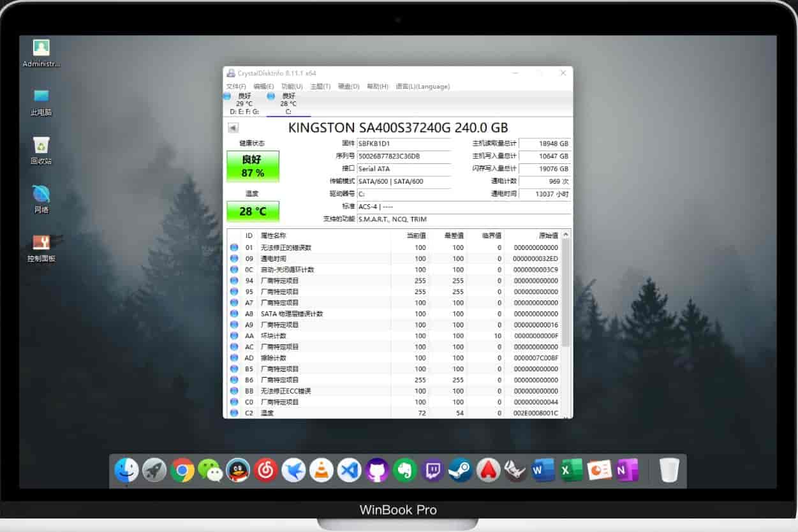The height and width of the screenshot is (532, 798).
Task: Click the attribute list scrollbar up arrow
Action: coord(566,235)
